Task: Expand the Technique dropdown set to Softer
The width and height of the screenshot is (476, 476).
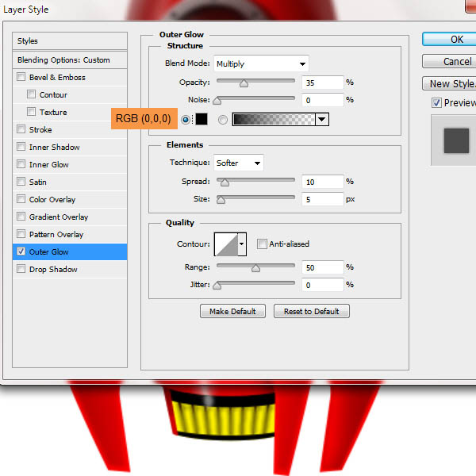Action: [x=239, y=163]
